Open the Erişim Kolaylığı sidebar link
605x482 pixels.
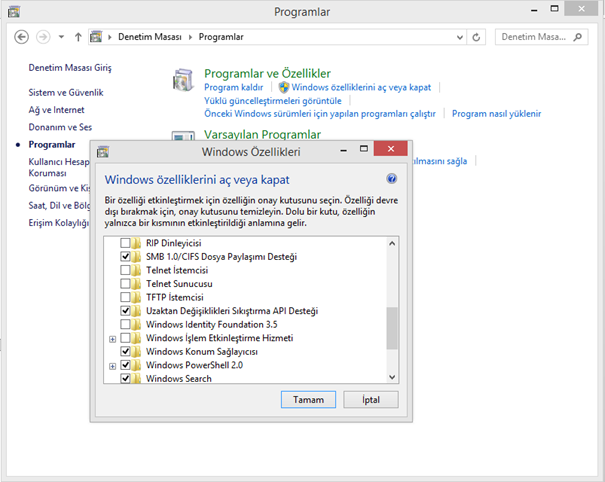[59, 223]
